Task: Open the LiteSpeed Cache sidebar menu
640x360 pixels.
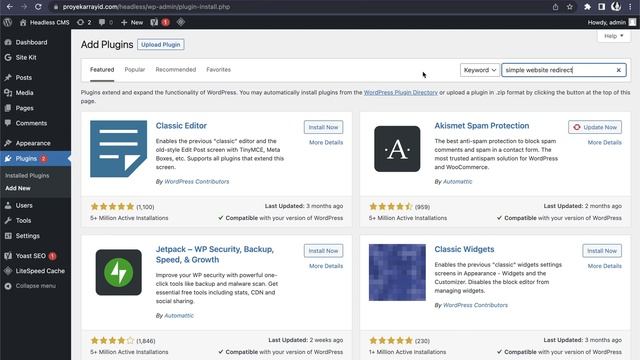Action: pos(35,271)
